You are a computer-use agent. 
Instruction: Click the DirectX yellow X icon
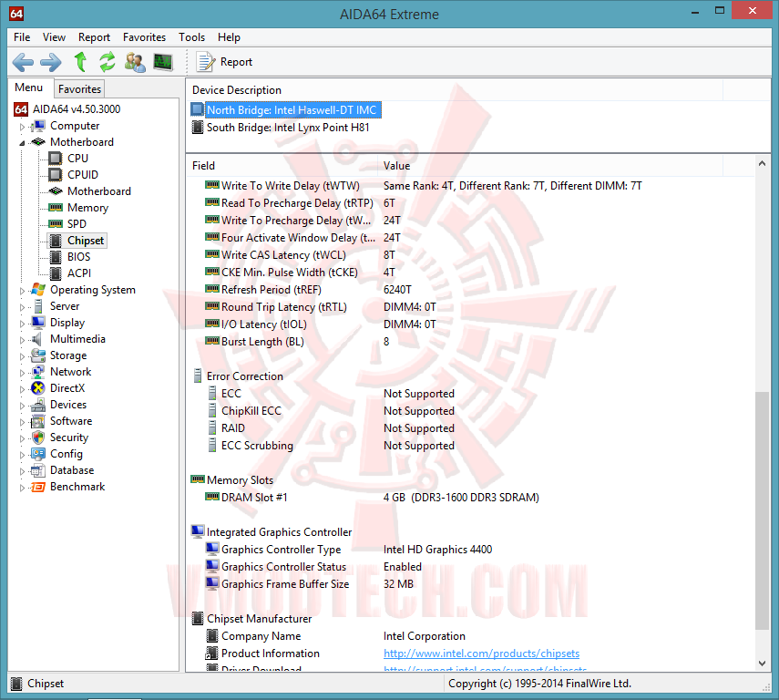pyautogui.click(x=38, y=388)
